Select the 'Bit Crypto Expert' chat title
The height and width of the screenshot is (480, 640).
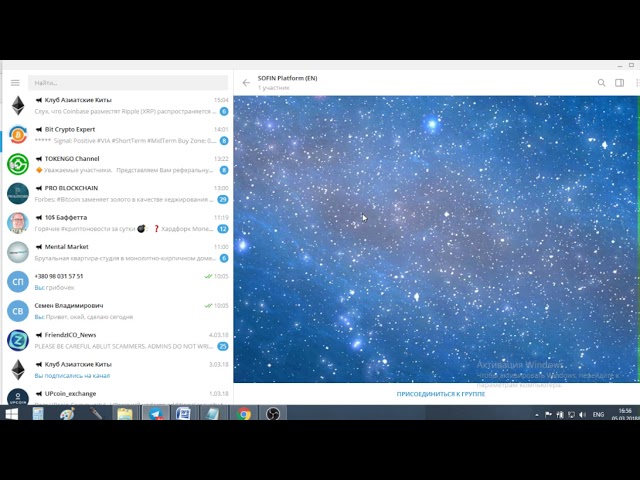coord(70,129)
